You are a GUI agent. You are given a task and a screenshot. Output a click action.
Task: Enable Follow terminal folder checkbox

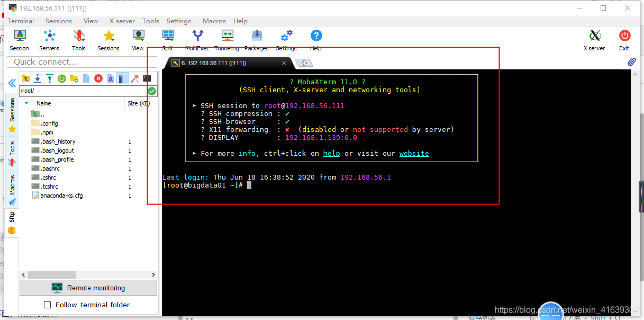tap(48, 305)
